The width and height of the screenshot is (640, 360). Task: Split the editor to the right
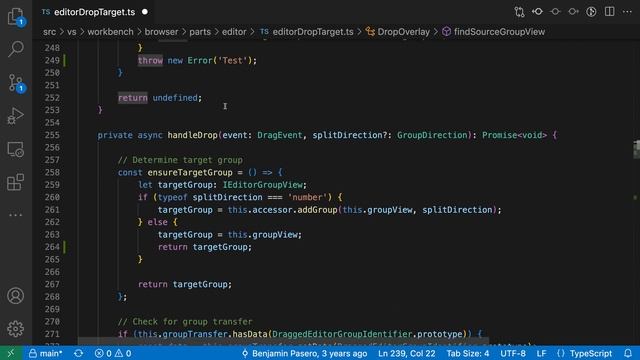pos(609,12)
